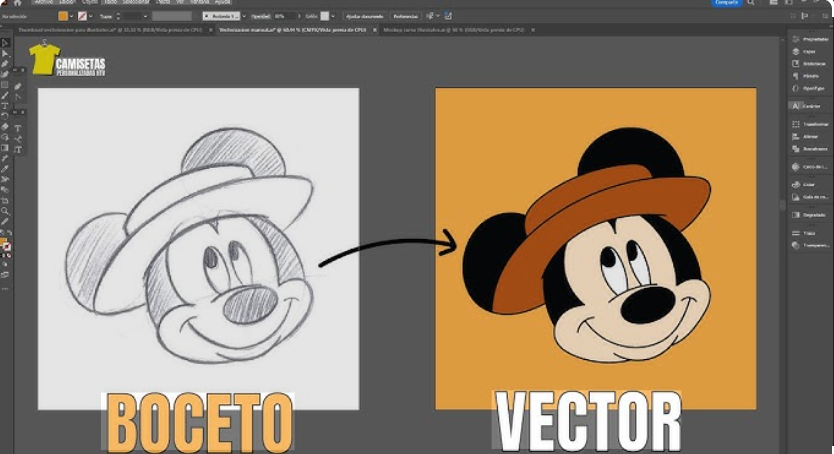Select the Rectangle shape tool
The height and width of the screenshot is (454, 834).
point(5,85)
